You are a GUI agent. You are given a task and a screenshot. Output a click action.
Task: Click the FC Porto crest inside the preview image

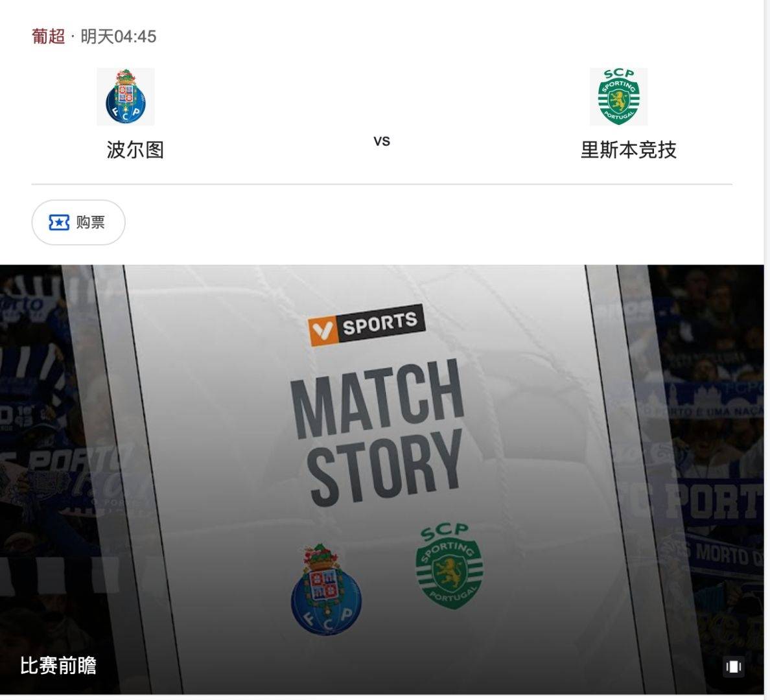click(326, 589)
